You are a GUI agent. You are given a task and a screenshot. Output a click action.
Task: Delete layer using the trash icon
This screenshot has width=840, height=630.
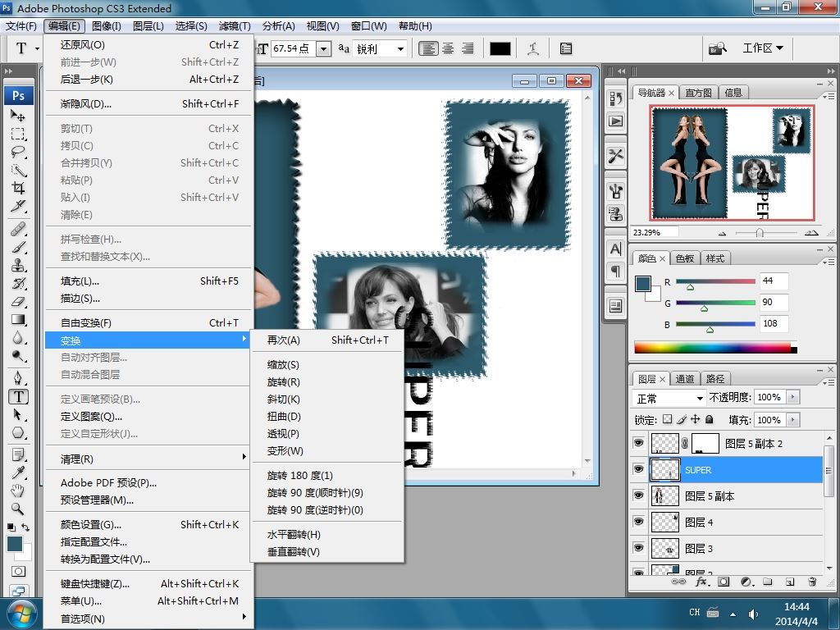click(x=812, y=582)
